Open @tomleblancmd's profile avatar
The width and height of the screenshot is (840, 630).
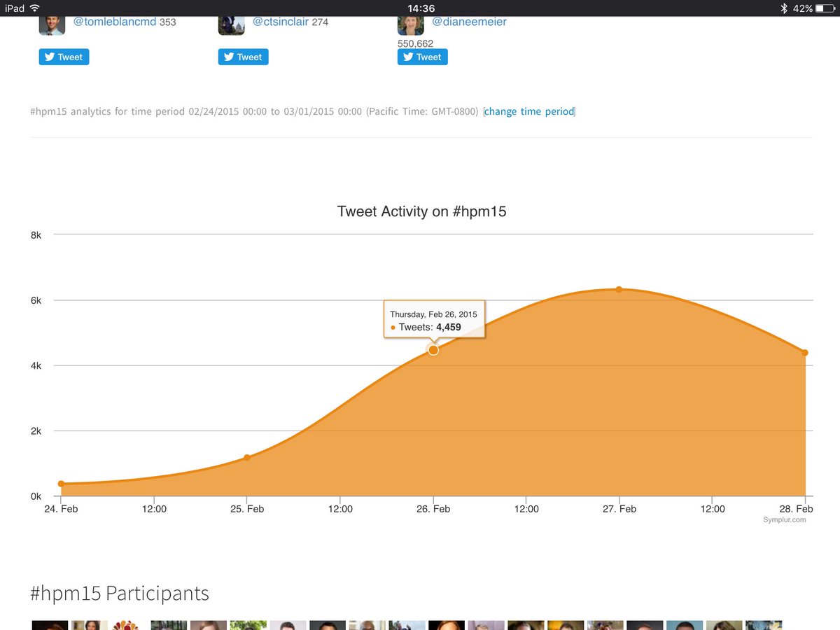pos(50,24)
